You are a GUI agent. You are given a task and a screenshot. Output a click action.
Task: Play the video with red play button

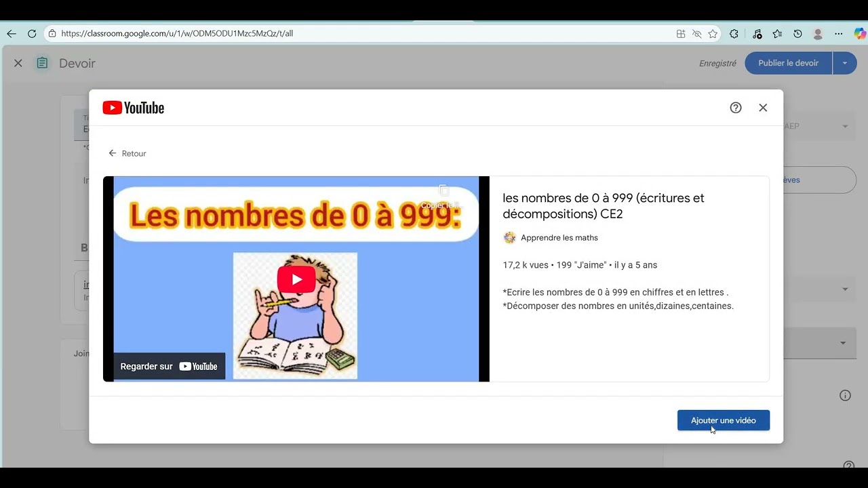click(x=296, y=279)
